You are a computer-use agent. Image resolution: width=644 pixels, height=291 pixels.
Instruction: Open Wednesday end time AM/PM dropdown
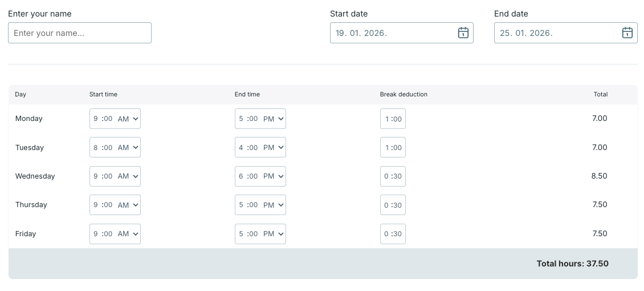(x=274, y=176)
